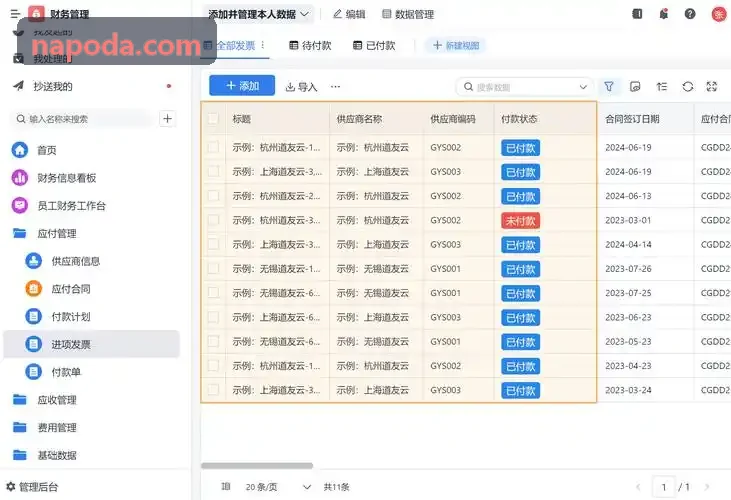The height and width of the screenshot is (500, 731).
Task: Toggle the select-all header checkbox
Action: point(213,119)
